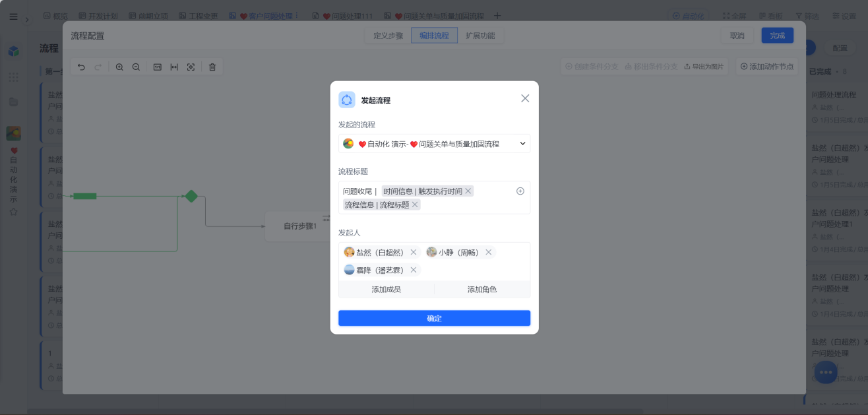This screenshot has width=868, height=415.
Task: Click the trash delete icon in toolbar
Action: [x=212, y=67]
